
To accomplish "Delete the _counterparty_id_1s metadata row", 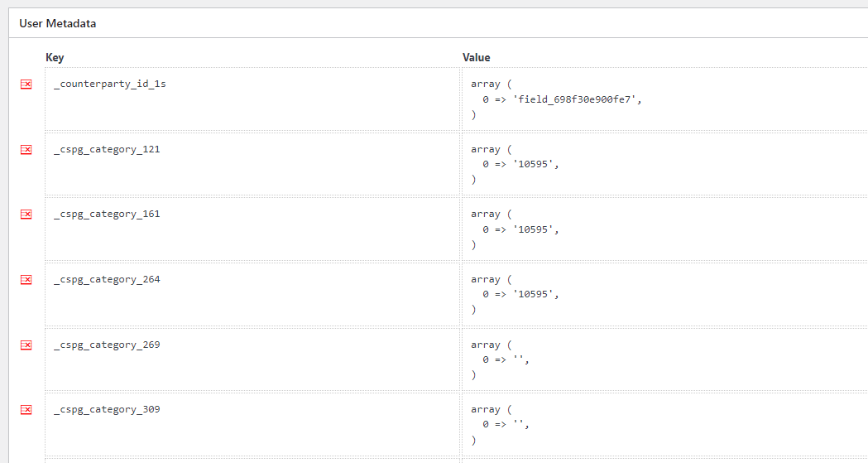I will [x=26, y=84].
